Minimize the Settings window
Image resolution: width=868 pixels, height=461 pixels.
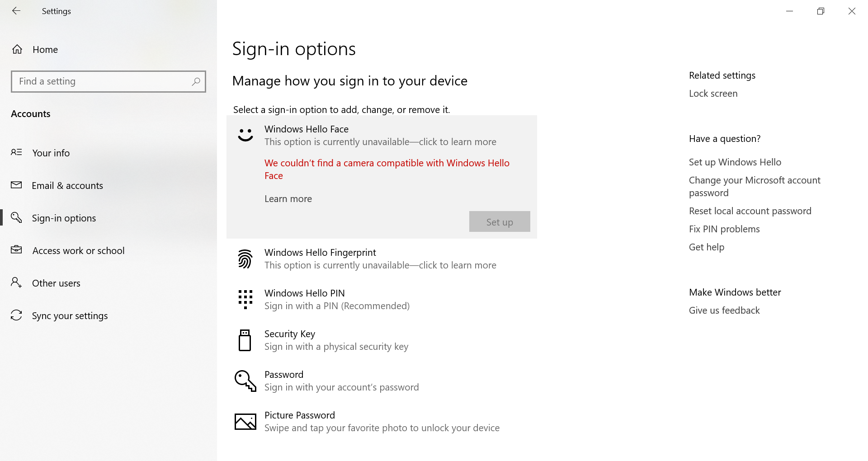(x=790, y=11)
